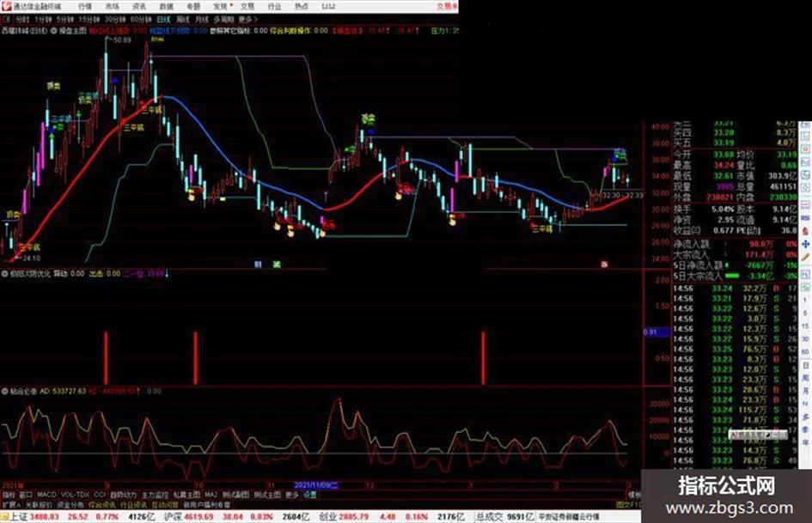Click the 5日大宗流入 row
Screen dimensions: 812x523
pyautogui.click(x=736, y=276)
